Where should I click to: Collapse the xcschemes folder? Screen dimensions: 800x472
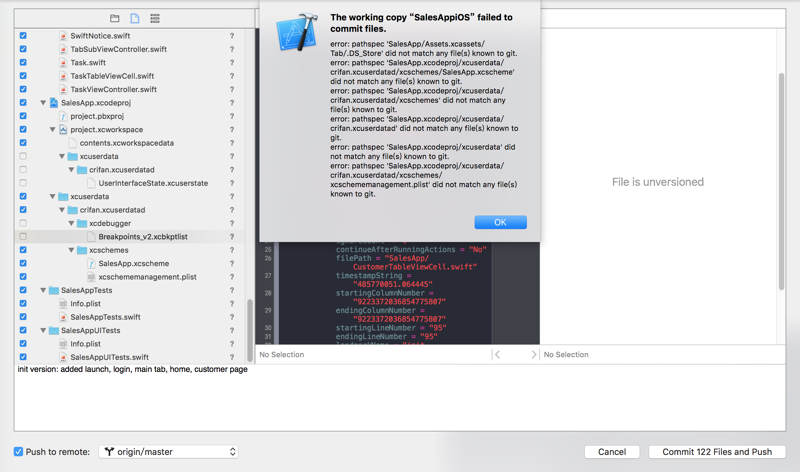coord(71,250)
